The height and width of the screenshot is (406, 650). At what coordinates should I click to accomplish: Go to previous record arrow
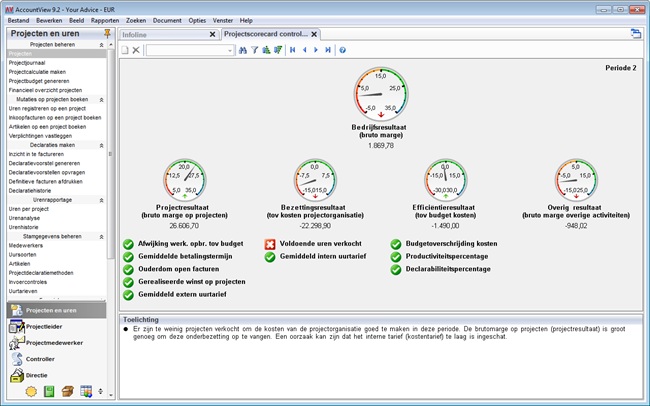coord(305,50)
